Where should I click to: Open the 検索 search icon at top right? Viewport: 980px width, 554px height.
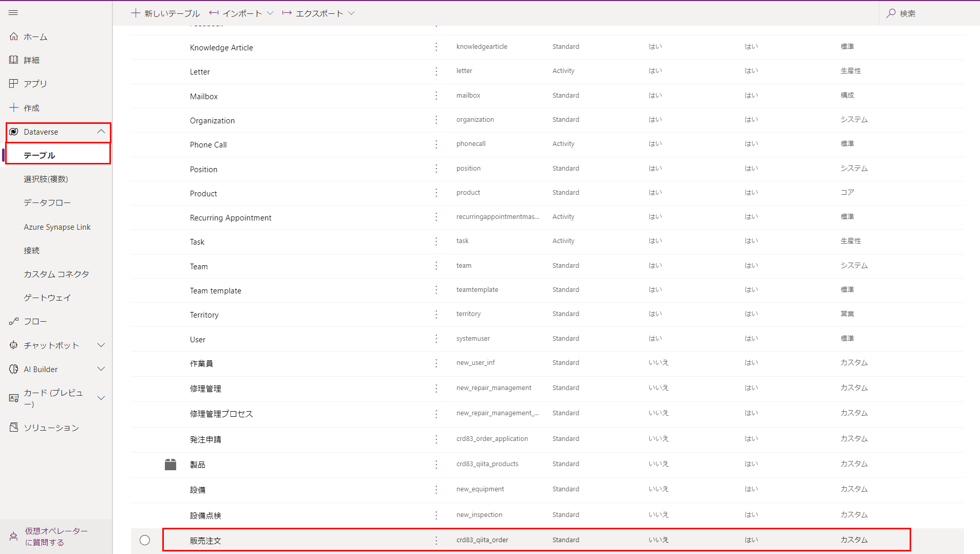[x=891, y=13]
